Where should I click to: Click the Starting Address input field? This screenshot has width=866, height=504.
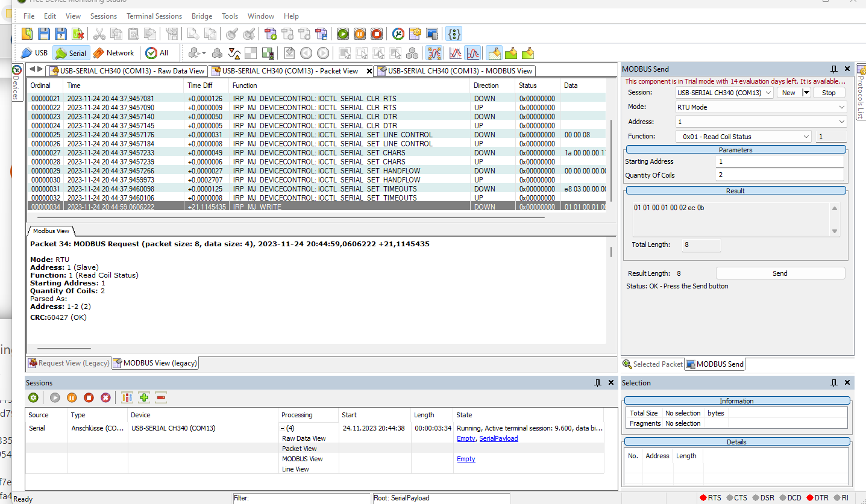779,161
